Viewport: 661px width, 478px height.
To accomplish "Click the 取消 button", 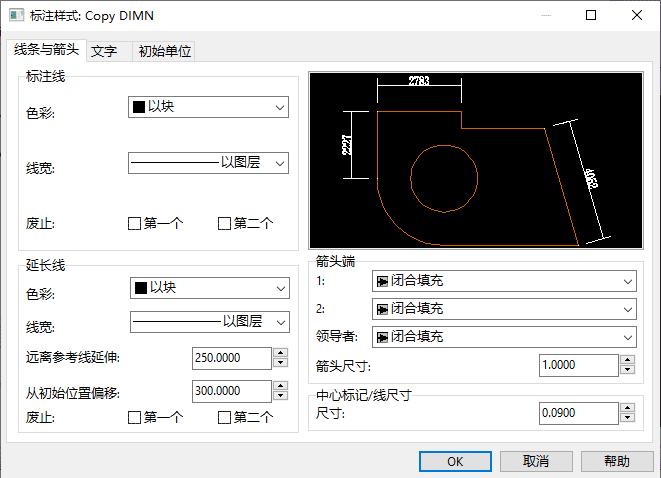I will [x=536, y=461].
